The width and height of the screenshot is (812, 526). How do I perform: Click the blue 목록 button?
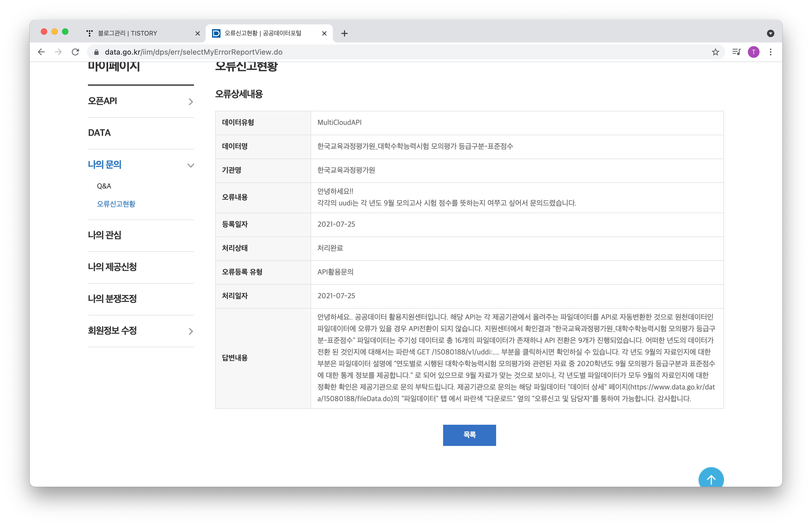[469, 435]
